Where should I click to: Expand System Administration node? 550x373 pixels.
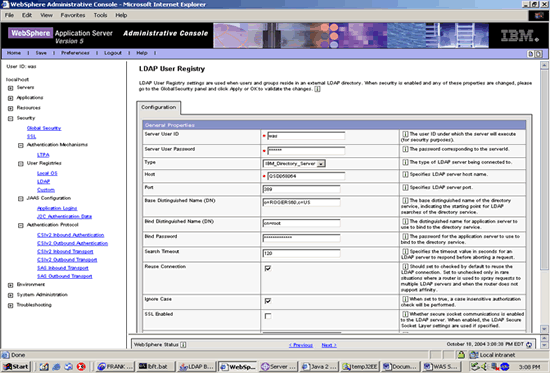pos(11,295)
